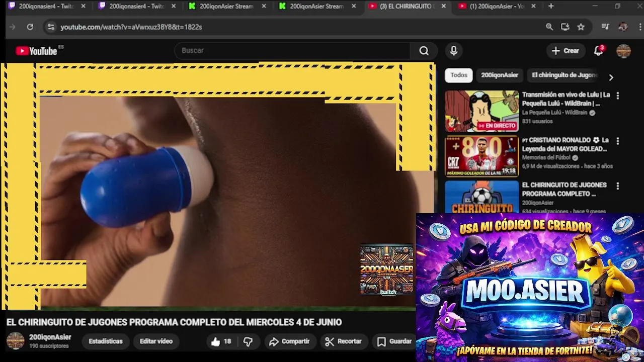Open options menu for Lulu live video

point(618,96)
